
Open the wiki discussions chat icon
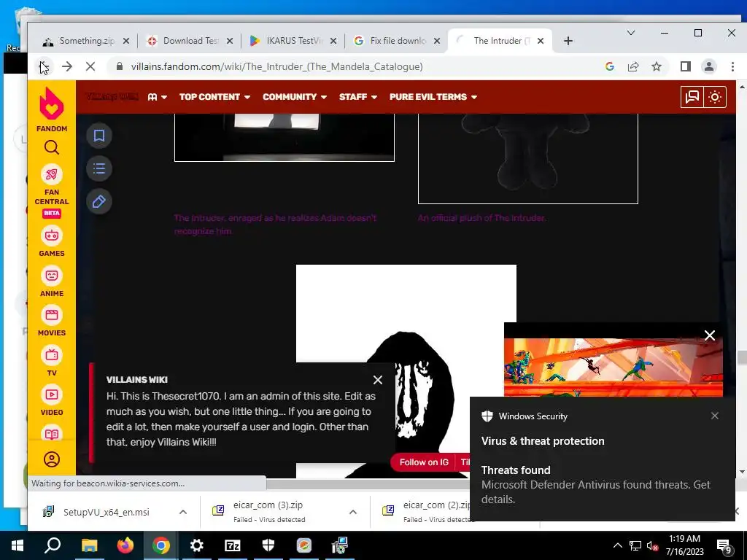click(x=692, y=97)
